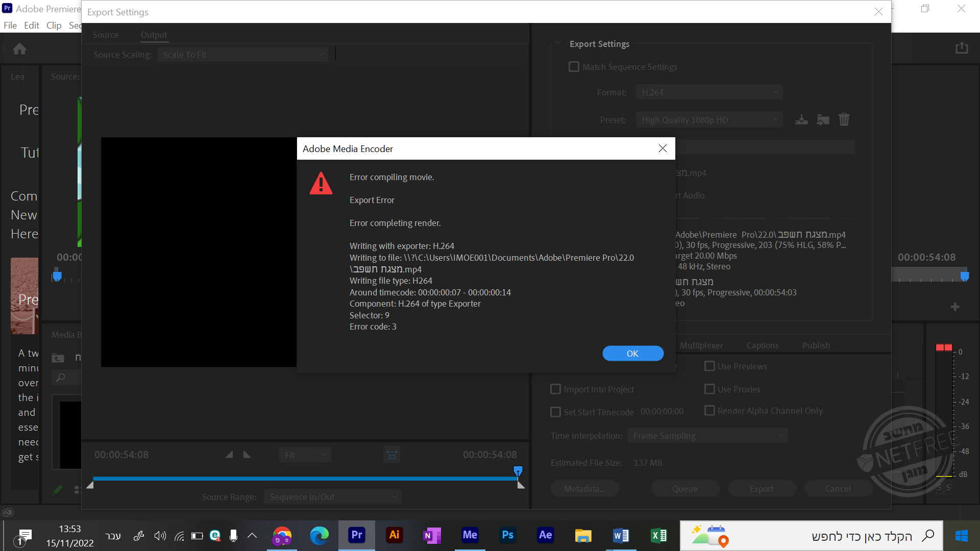This screenshot has height=551, width=980.
Task: Click the delete preset trash icon
Action: (x=844, y=120)
